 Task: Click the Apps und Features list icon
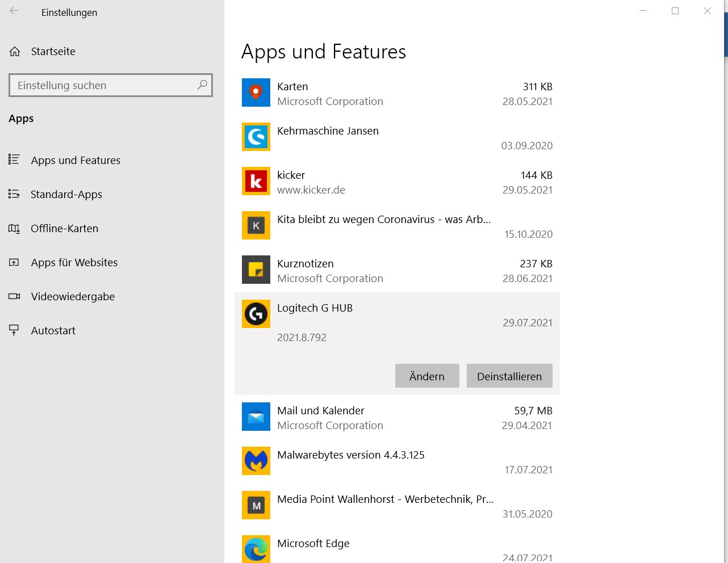click(14, 159)
